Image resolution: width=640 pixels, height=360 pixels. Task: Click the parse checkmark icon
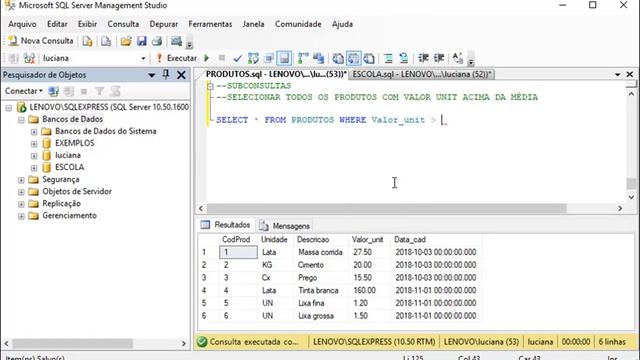(238, 58)
